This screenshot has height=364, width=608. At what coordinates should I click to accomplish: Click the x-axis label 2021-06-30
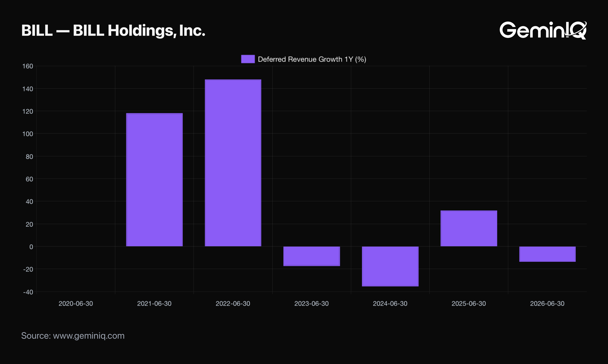(x=154, y=304)
